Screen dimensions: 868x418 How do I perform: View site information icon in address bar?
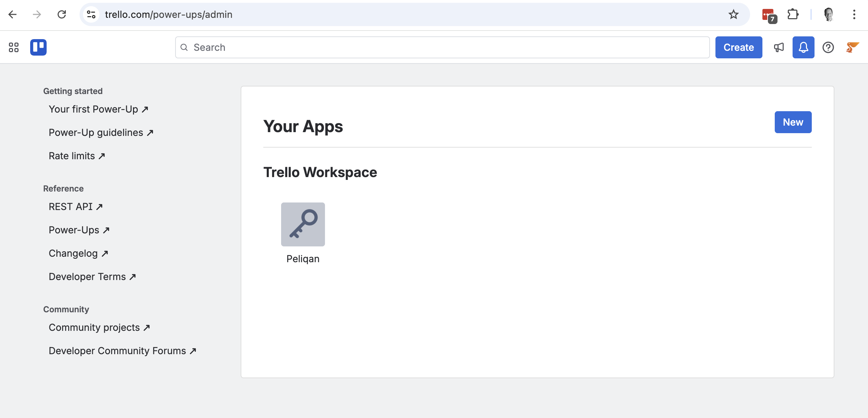click(91, 14)
